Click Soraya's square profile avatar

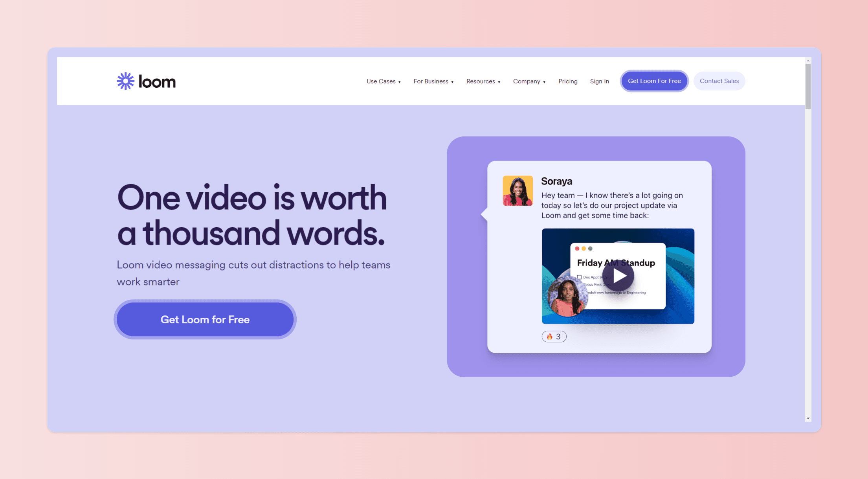click(517, 191)
